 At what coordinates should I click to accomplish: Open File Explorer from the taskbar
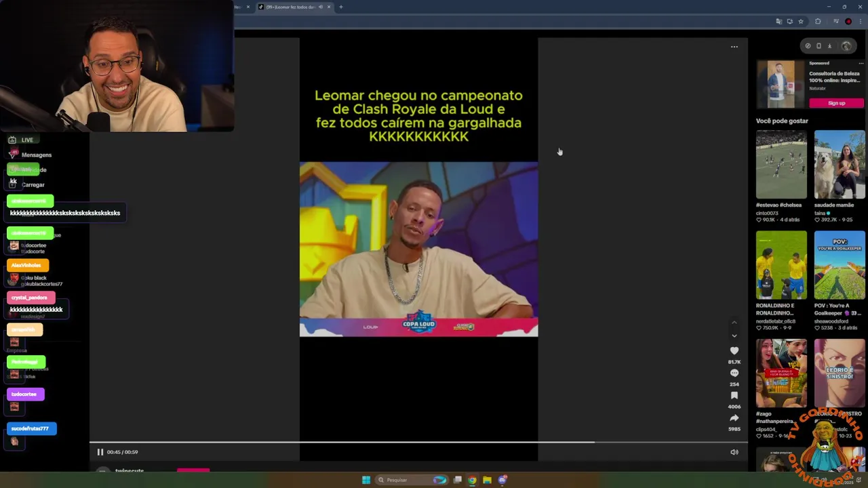pos(487,480)
